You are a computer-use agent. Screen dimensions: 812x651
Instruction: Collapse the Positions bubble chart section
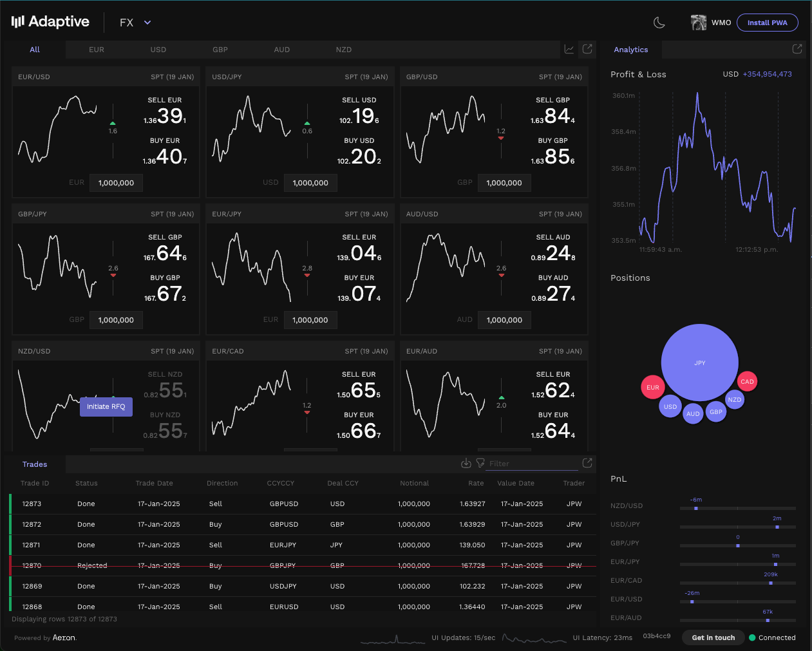pyautogui.click(x=630, y=278)
